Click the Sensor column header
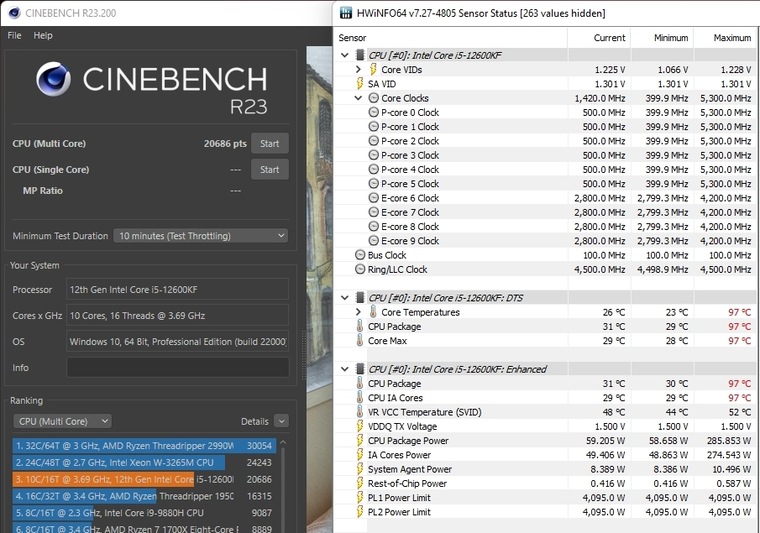Viewport: 760px width, 533px height. coord(352,38)
